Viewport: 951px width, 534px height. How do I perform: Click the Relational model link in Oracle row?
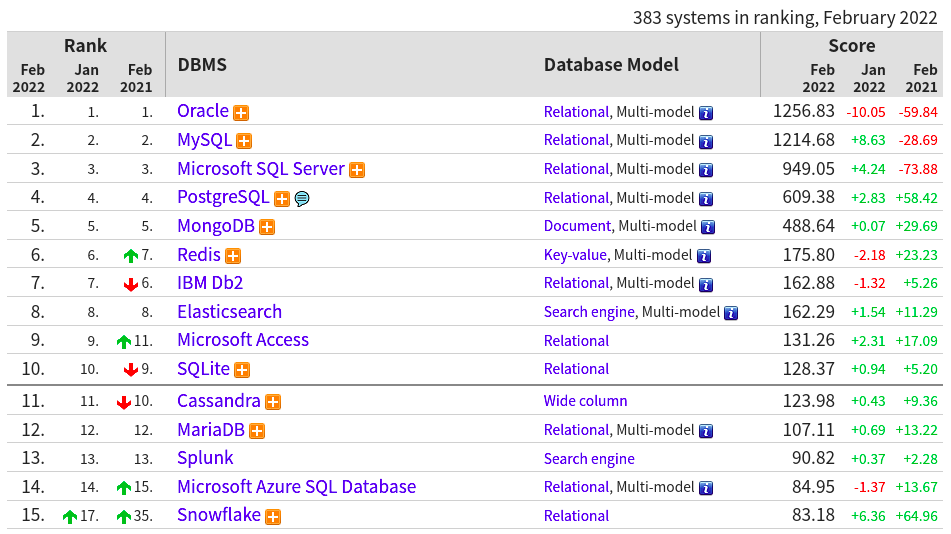click(x=576, y=112)
